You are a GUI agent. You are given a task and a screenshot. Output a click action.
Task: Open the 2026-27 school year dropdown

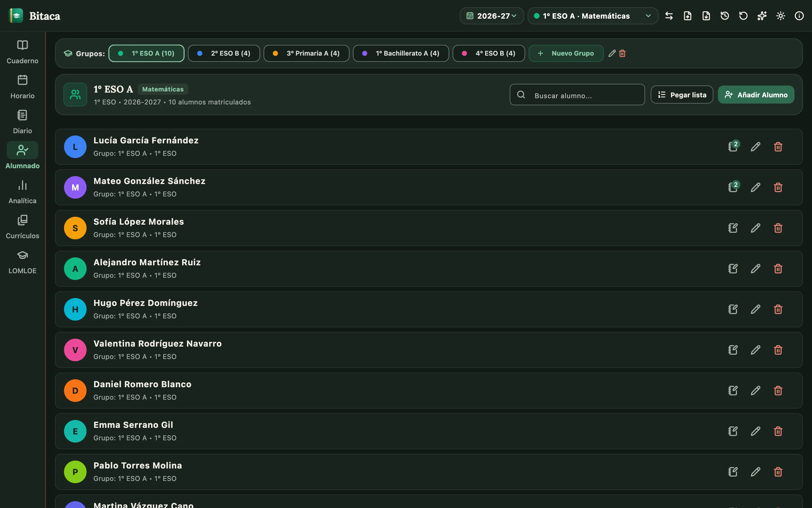(491, 16)
